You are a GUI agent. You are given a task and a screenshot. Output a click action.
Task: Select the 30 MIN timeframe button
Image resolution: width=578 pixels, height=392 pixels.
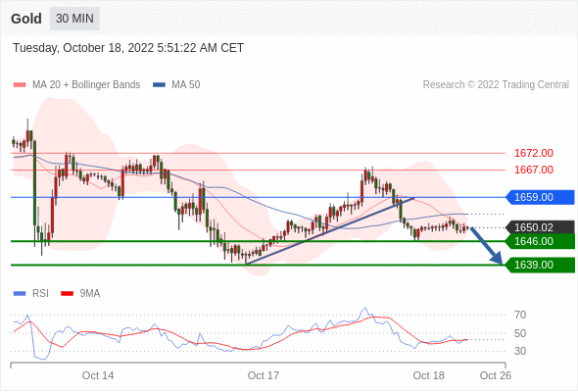(x=74, y=19)
